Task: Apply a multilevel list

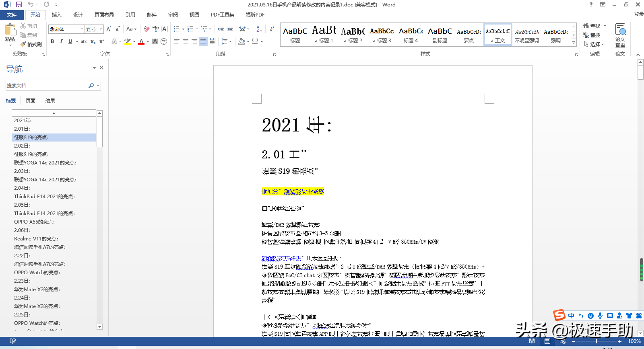Action: (204, 29)
